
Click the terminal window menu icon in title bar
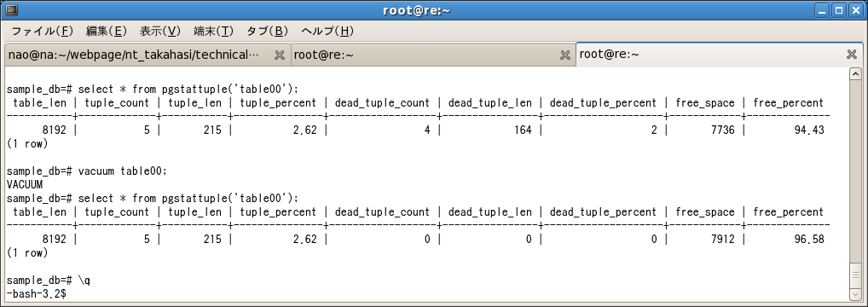tap(10, 10)
